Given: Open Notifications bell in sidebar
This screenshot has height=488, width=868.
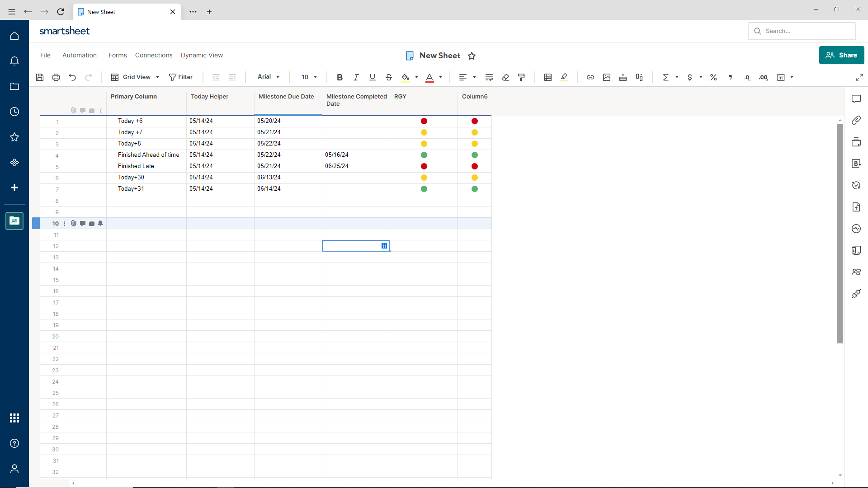Looking at the screenshot, I should coord(14,61).
